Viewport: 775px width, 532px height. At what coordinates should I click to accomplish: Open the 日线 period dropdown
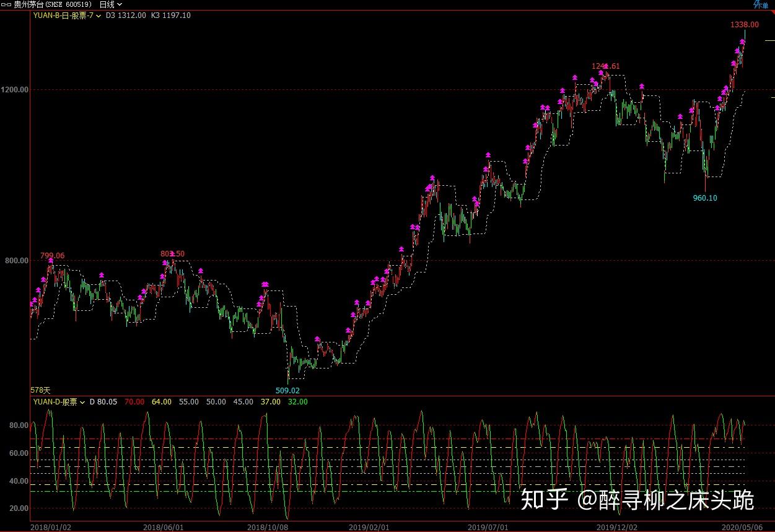tap(111, 4)
